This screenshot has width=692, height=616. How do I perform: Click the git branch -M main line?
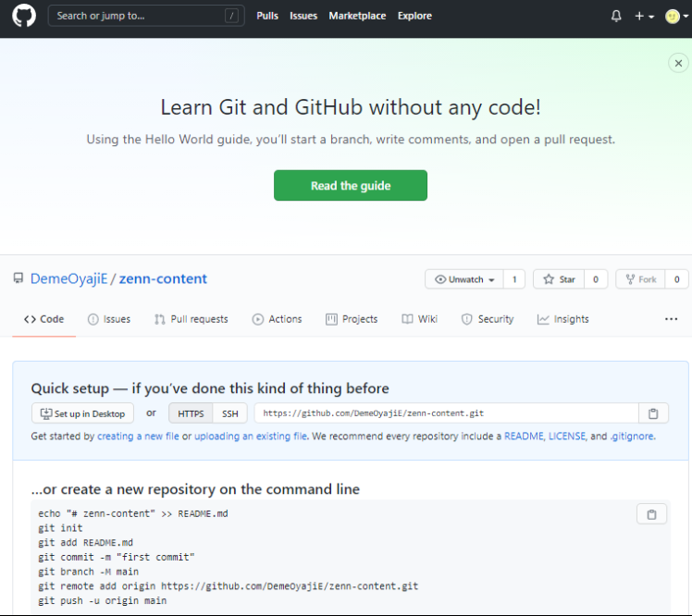[88, 572]
